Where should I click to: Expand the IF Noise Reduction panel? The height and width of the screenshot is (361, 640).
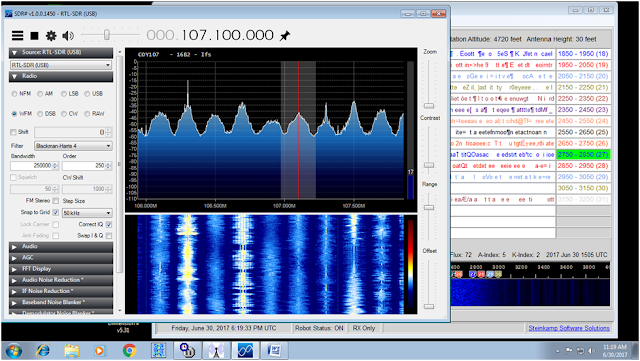(61, 291)
